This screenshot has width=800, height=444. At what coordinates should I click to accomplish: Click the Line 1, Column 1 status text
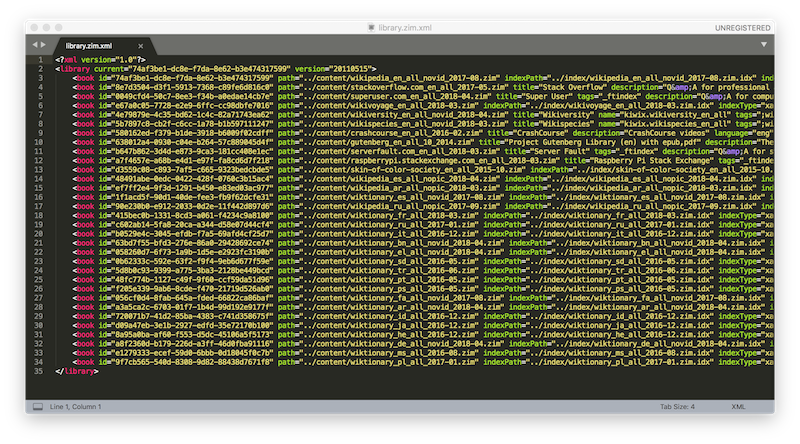click(x=76, y=407)
